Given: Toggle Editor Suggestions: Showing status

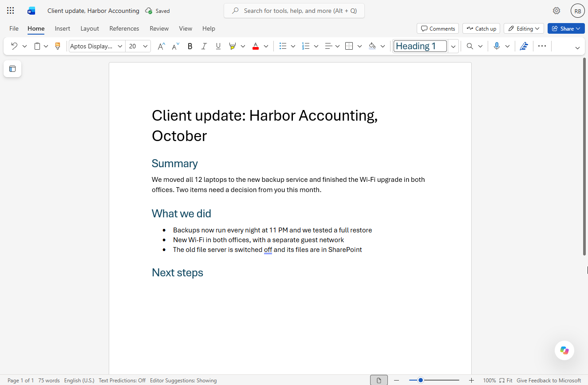Looking at the screenshot, I should (183, 381).
